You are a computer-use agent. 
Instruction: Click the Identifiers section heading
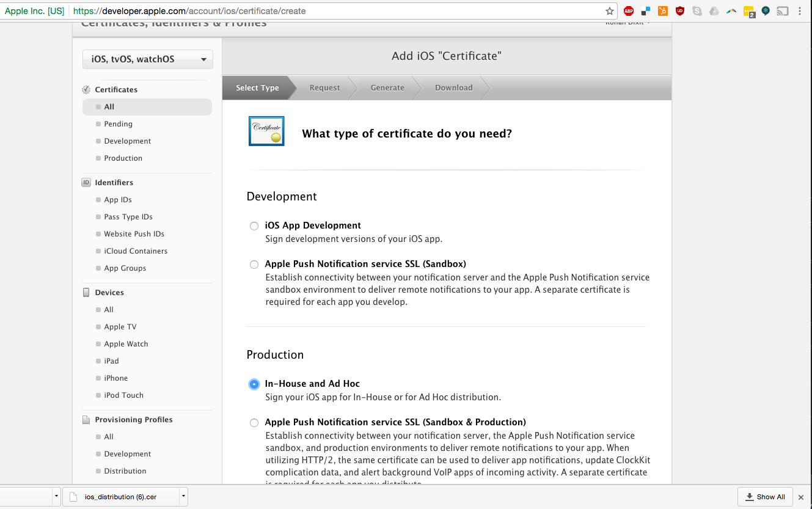[x=114, y=183]
